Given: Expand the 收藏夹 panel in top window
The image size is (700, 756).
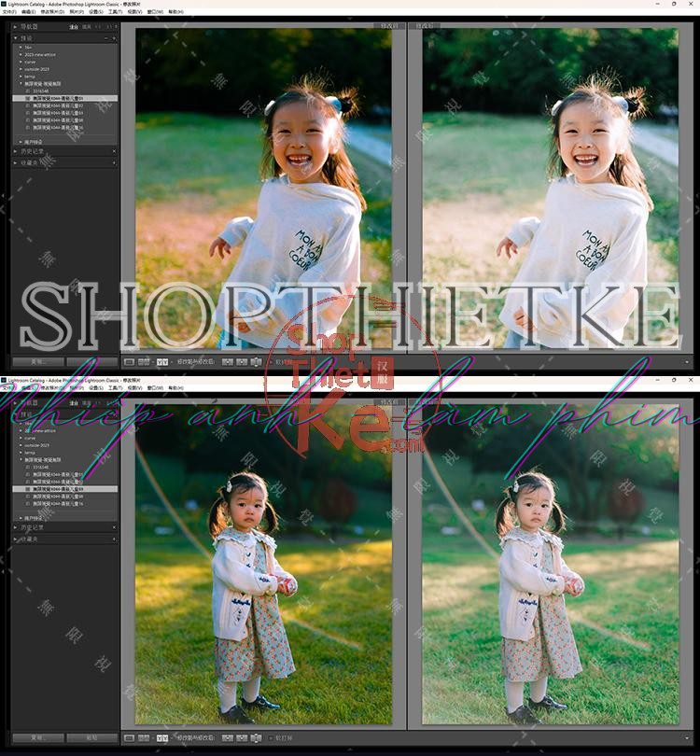Looking at the screenshot, I should pyautogui.click(x=16, y=163).
